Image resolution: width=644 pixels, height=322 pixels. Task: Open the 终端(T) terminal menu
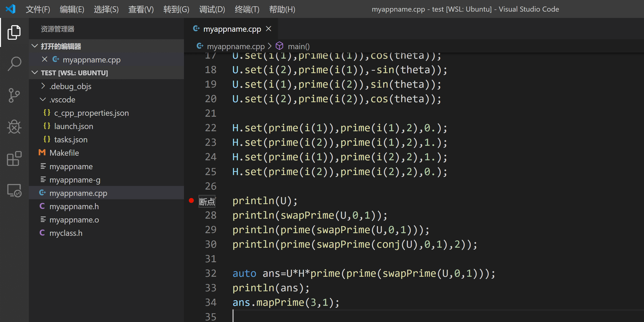pos(247,9)
